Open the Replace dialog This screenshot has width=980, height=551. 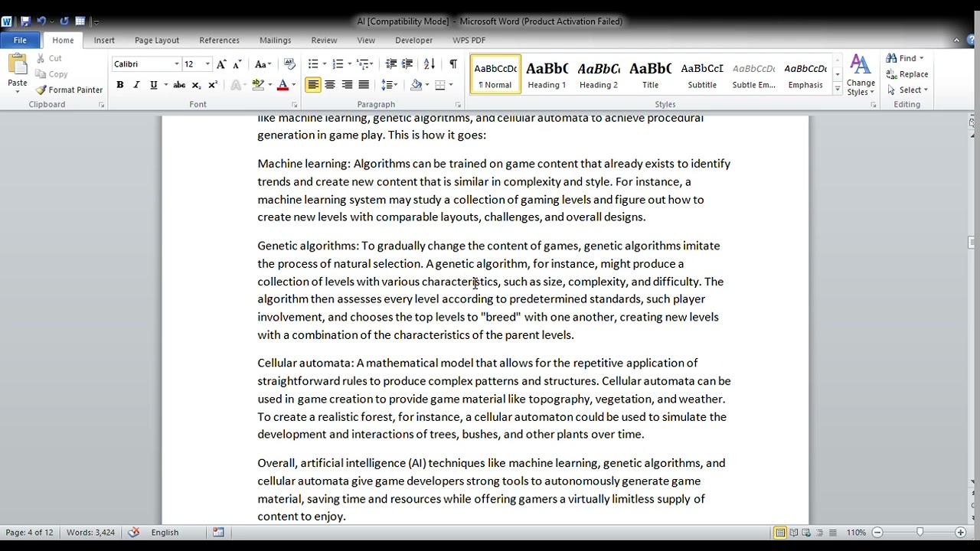point(907,74)
